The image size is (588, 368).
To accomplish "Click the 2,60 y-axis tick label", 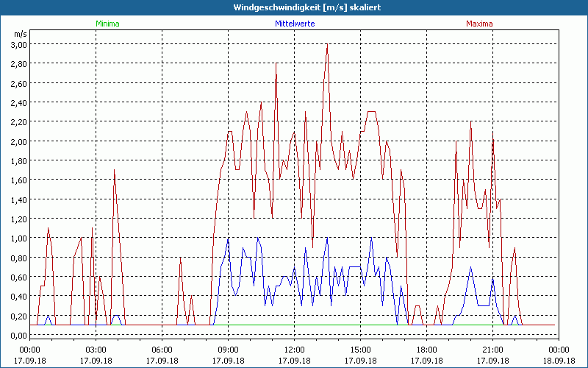I will click(x=18, y=83).
